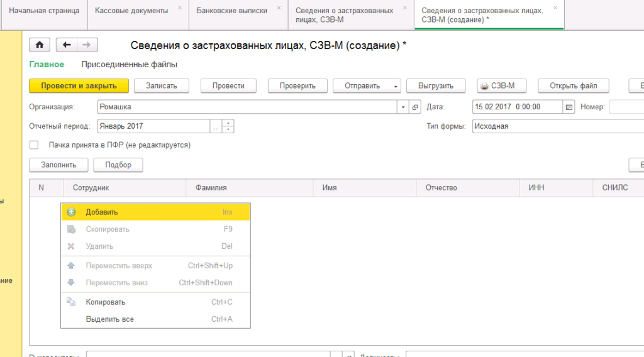Open the Отправить dropdown arrow
Viewport: 644px width, 357px height.
click(x=396, y=86)
